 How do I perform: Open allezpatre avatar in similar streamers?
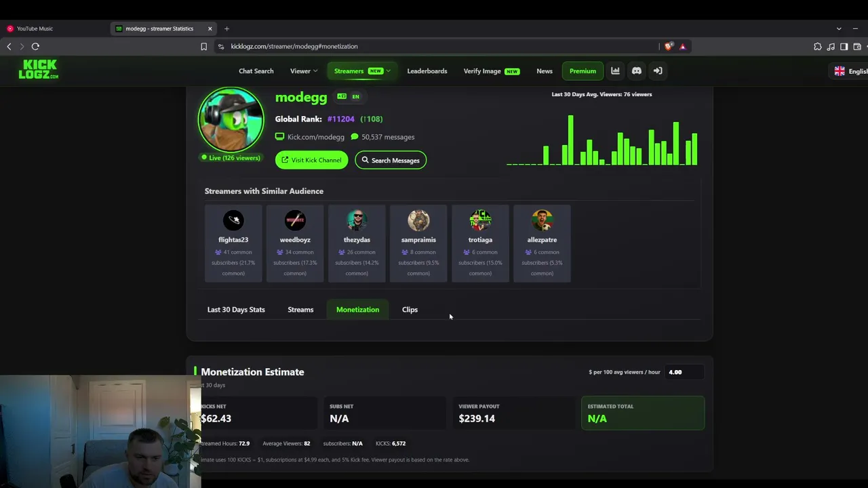[x=542, y=220]
